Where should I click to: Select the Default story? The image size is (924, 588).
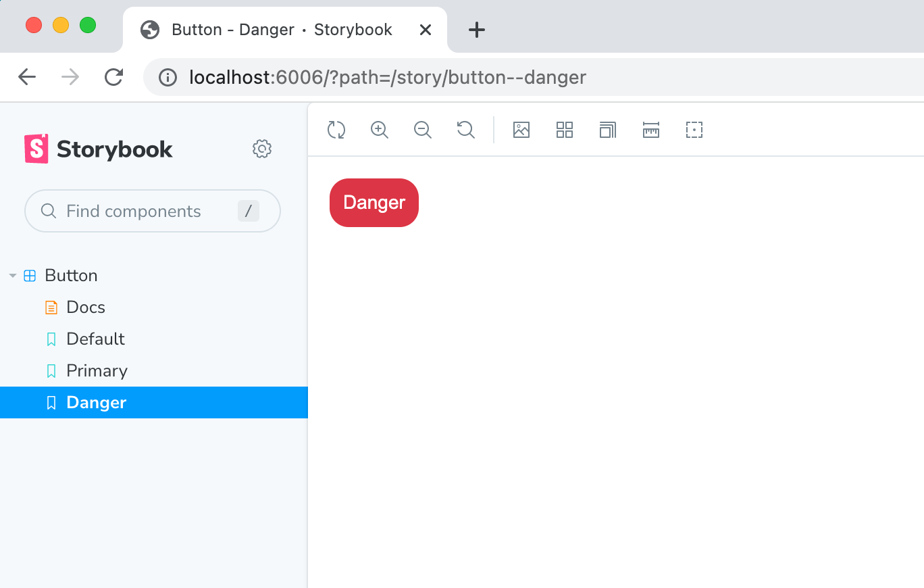tap(95, 339)
